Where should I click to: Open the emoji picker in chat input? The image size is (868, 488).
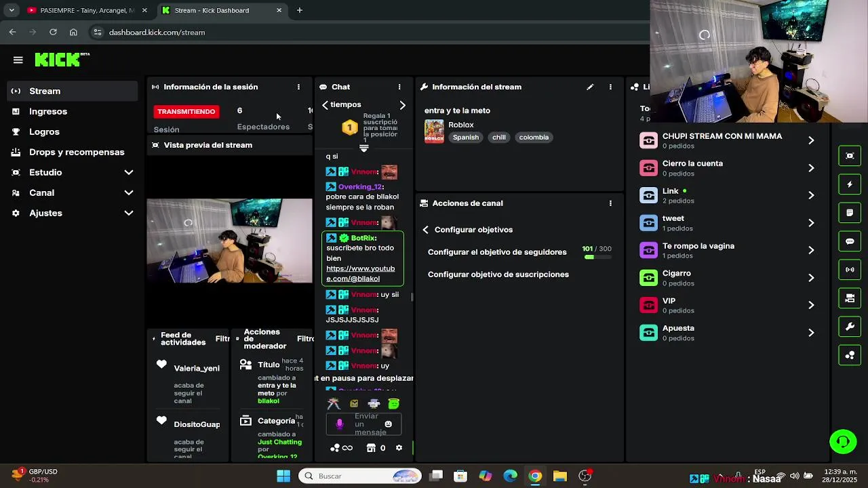(388, 424)
